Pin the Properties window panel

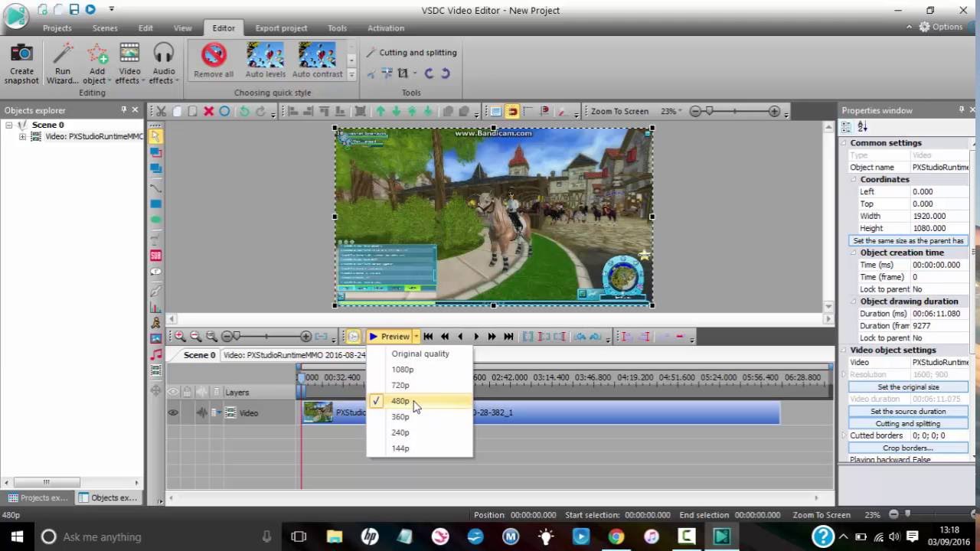(x=962, y=110)
